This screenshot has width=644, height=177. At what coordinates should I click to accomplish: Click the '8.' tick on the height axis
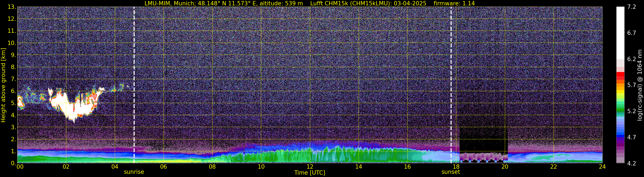point(13,67)
